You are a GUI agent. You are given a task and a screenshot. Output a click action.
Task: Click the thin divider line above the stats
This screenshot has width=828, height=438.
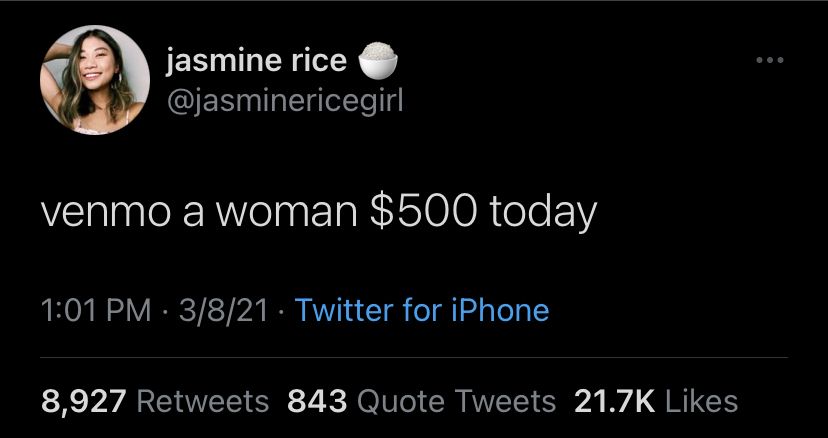(414, 357)
